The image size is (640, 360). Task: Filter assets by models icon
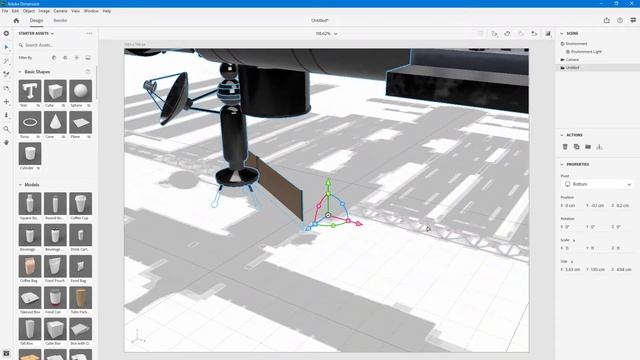pos(54,58)
